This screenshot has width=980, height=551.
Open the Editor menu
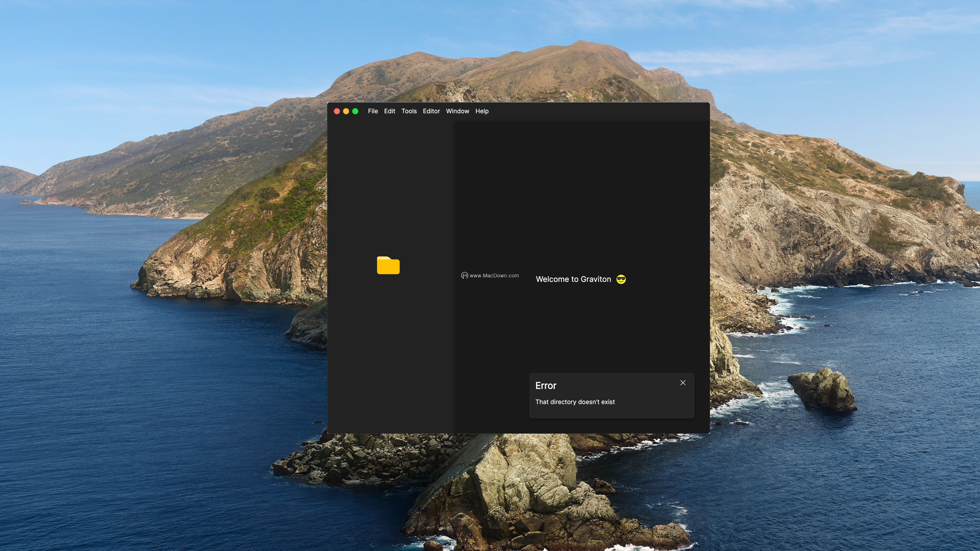(431, 111)
